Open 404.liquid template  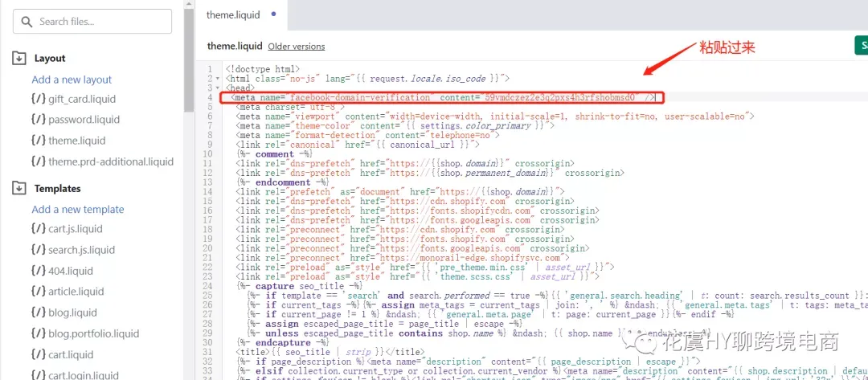coord(70,271)
